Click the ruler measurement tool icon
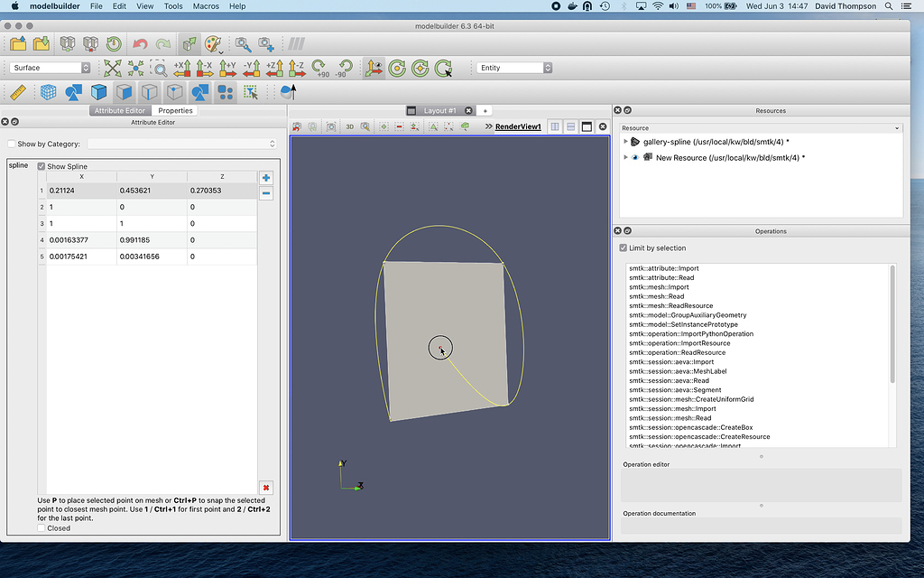Image resolution: width=924 pixels, height=578 pixels. click(x=17, y=92)
